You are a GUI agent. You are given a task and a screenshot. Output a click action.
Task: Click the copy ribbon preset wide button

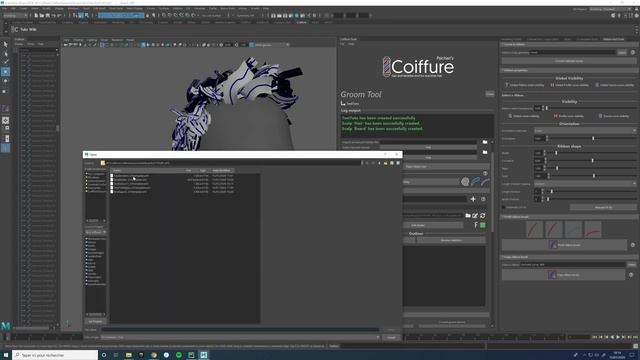pyautogui.click(x=563, y=275)
